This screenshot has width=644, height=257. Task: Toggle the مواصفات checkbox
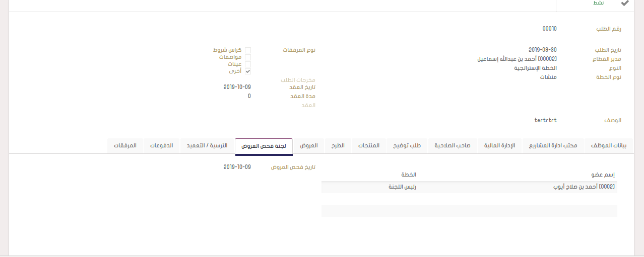[x=247, y=57]
